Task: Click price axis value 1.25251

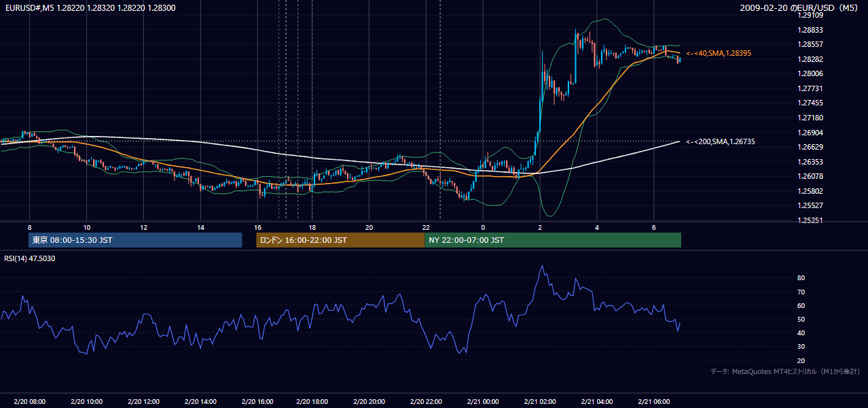Action: 810,220
